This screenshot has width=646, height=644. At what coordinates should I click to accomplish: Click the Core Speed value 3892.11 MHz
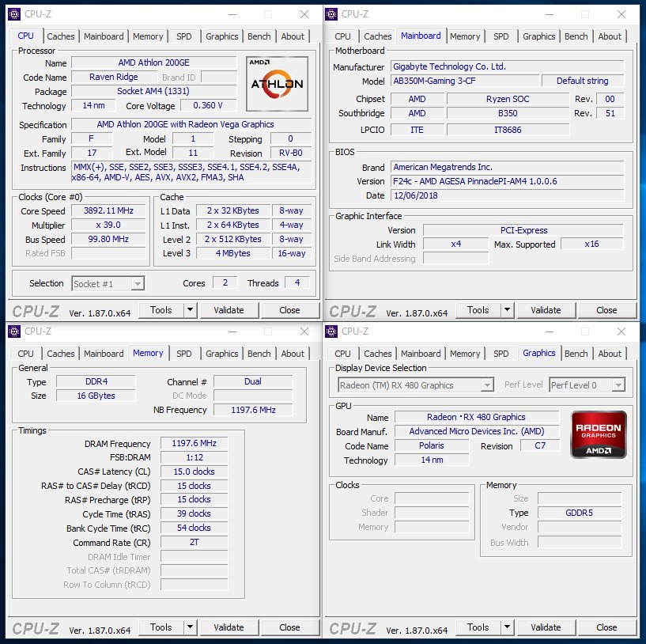[108, 210]
